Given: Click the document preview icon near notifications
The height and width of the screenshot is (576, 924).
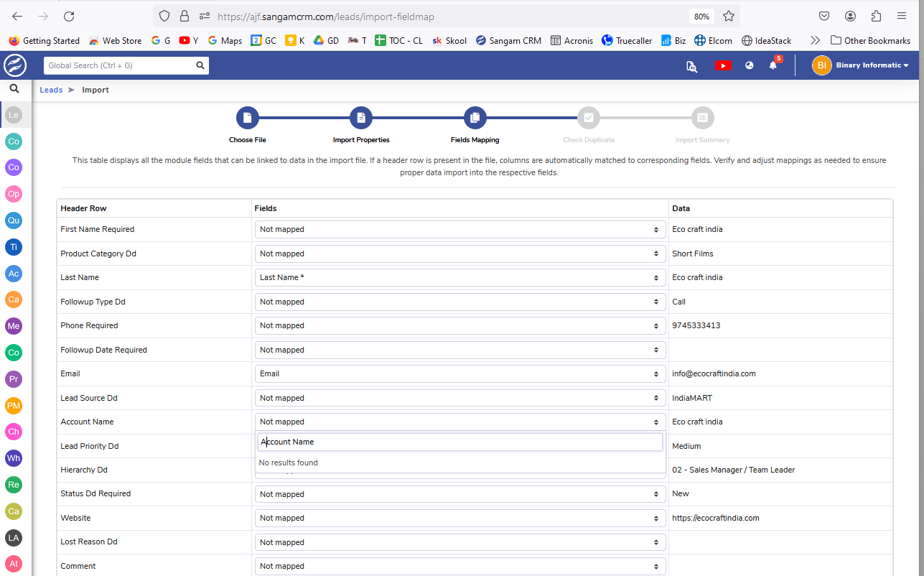Looking at the screenshot, I should tap(691, 66).
